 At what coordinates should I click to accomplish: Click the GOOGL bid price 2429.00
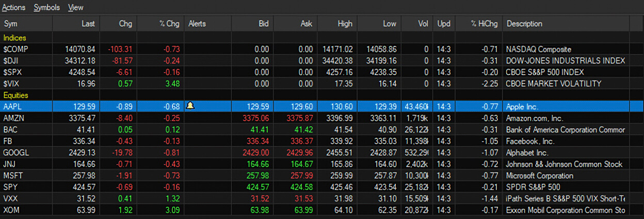pos(256,153)
